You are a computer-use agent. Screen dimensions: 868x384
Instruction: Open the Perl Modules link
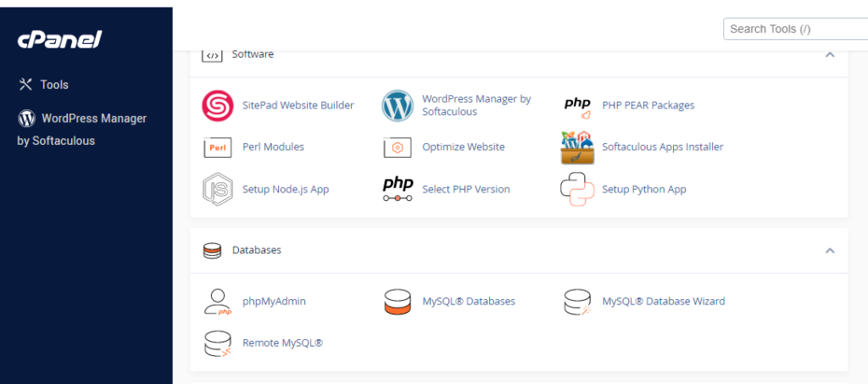coord(274,147)
